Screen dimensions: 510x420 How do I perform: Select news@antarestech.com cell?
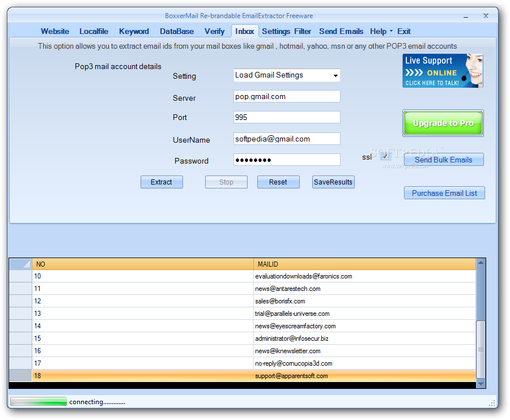click(x=364, y=289)
